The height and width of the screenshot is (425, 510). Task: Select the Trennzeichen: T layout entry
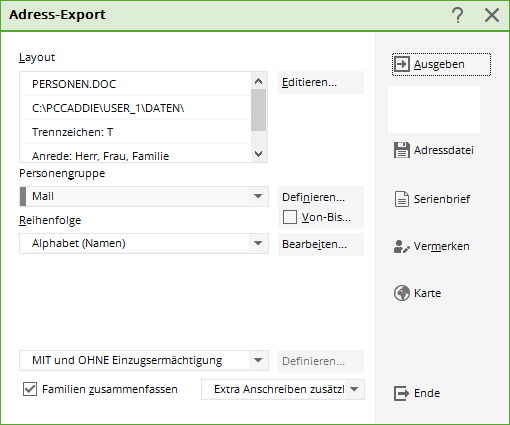point(138,132)
